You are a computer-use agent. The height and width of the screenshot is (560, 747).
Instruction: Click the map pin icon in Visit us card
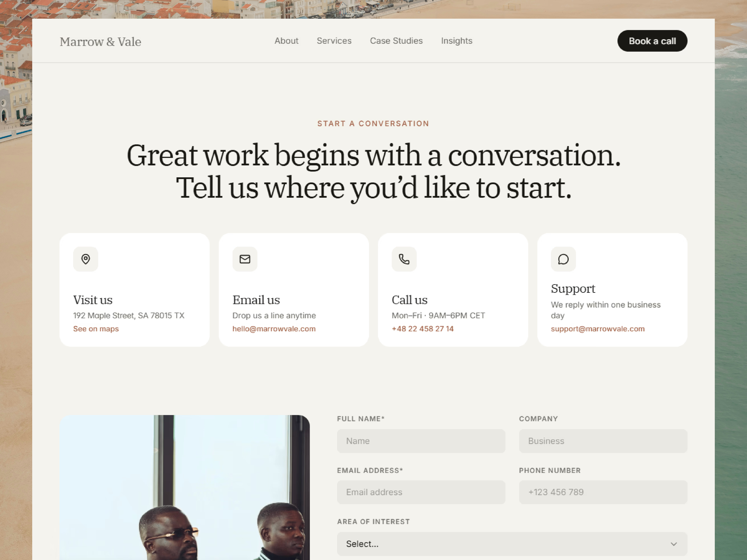pyautogui.click(x=85, y=259)
